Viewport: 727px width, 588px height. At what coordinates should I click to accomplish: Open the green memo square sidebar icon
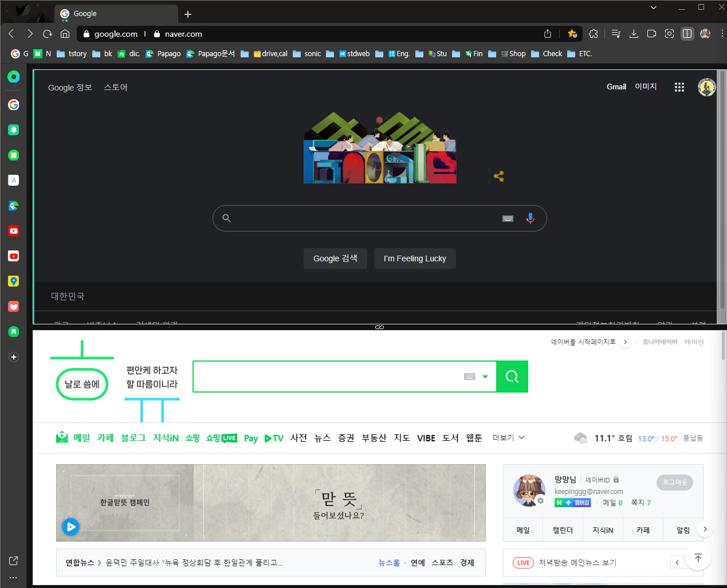[x=14, y=155]
